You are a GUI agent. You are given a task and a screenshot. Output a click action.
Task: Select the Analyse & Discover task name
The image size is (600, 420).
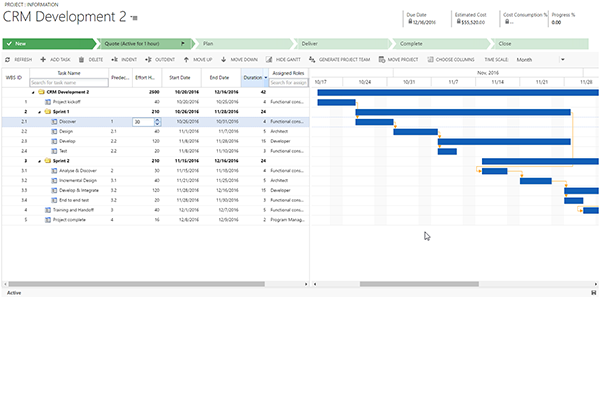point(78,171)
